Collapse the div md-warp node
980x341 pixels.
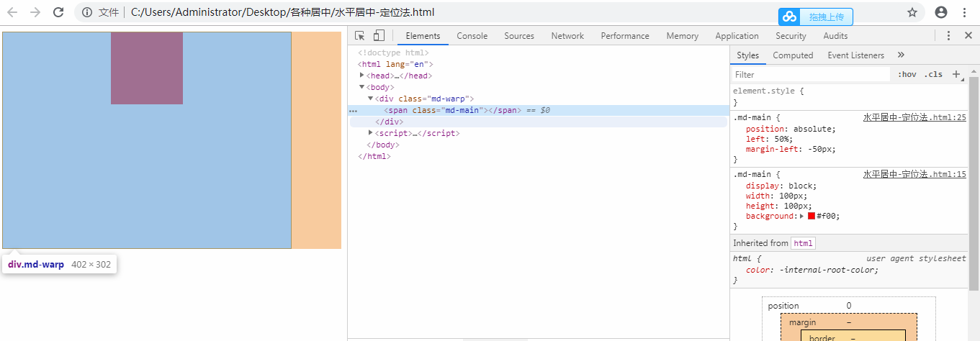click(x=371, y=99)
